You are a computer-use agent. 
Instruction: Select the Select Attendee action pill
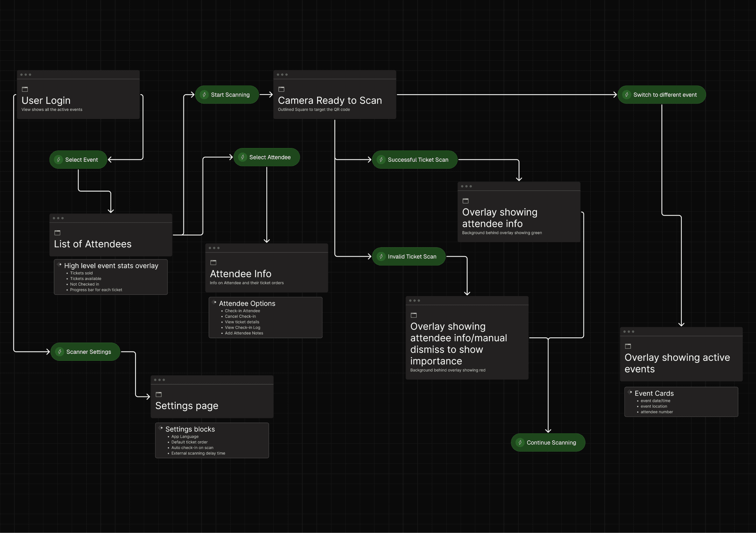pos(267,157)
